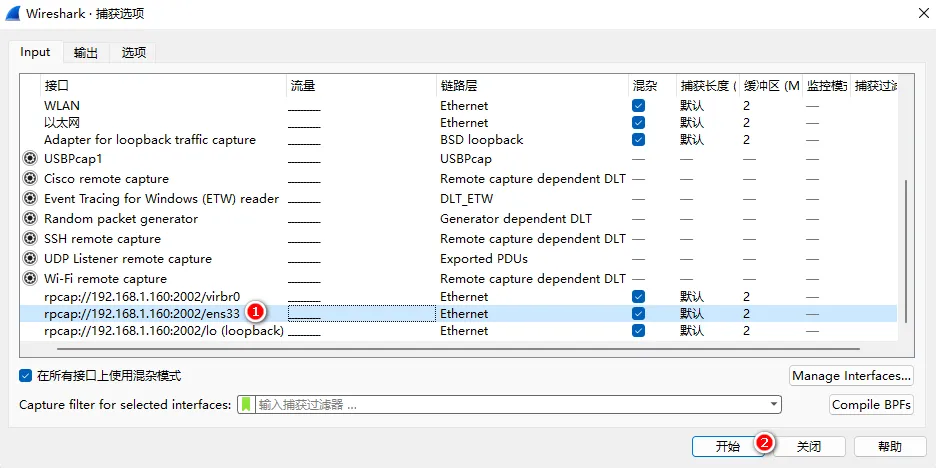The height and width of the screenshot is (468, 936).
Task: Toggle promiscuous checkbox for loopback adapter row
Action: (x=639, y=140)
